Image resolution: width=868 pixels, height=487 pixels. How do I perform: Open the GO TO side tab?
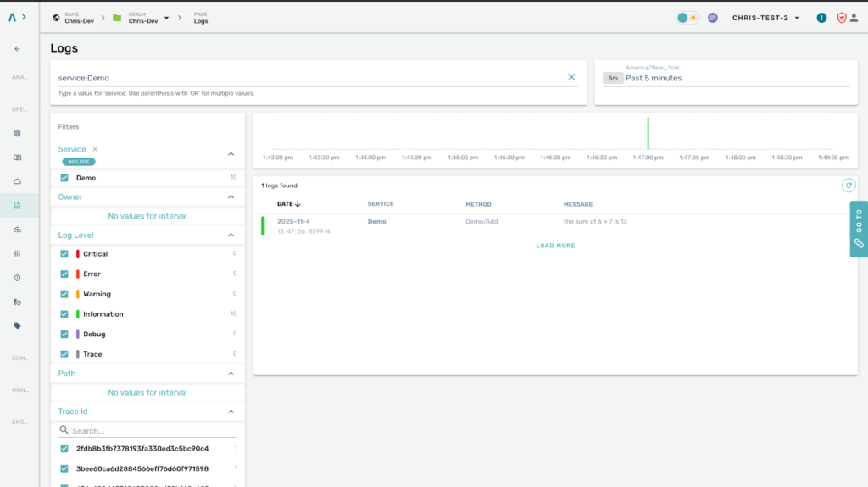coord(859,229)
